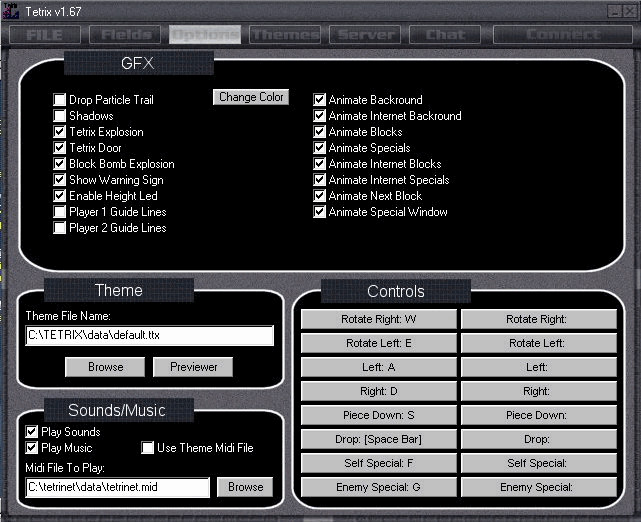
Task: Toggle Animate Internet Specials
Action: [319, 179]
